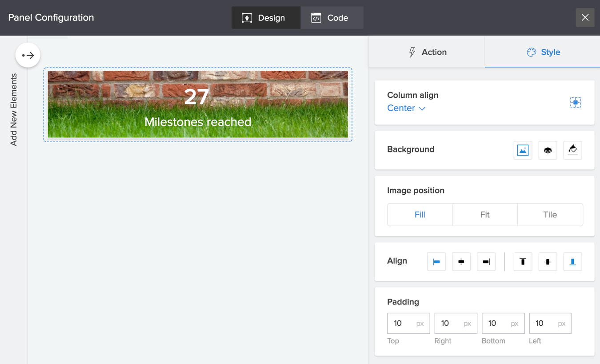Image resolution: width=600 pixels, height=364 pixels.
Task: Choose color fill background bucket icon
Action: tap(572, 150)
